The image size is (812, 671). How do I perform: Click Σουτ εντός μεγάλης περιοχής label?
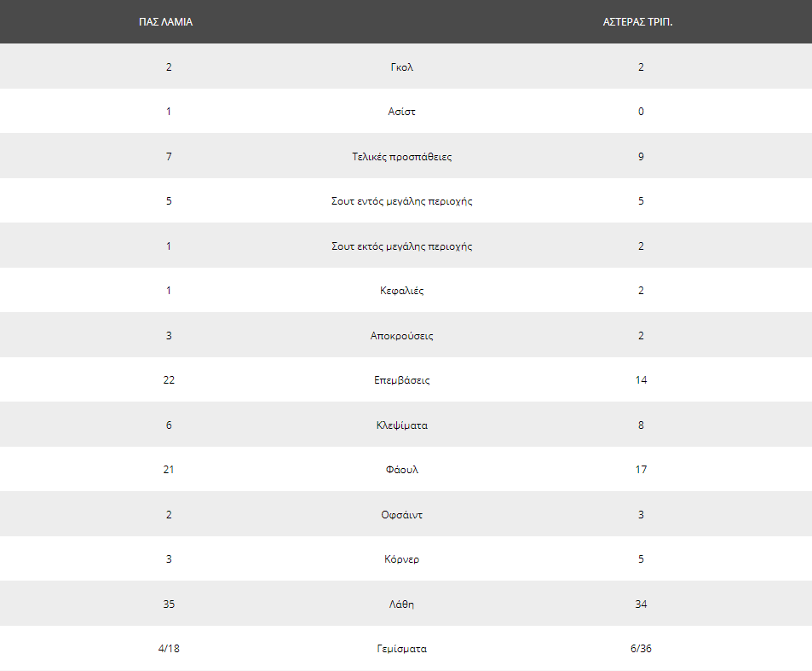coord(402,201)
